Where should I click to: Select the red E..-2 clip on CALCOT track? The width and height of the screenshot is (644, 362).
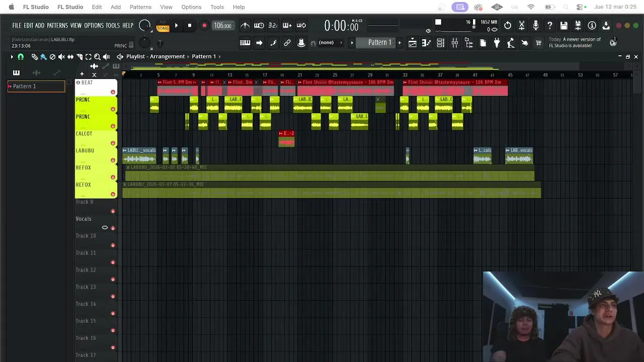286,139
